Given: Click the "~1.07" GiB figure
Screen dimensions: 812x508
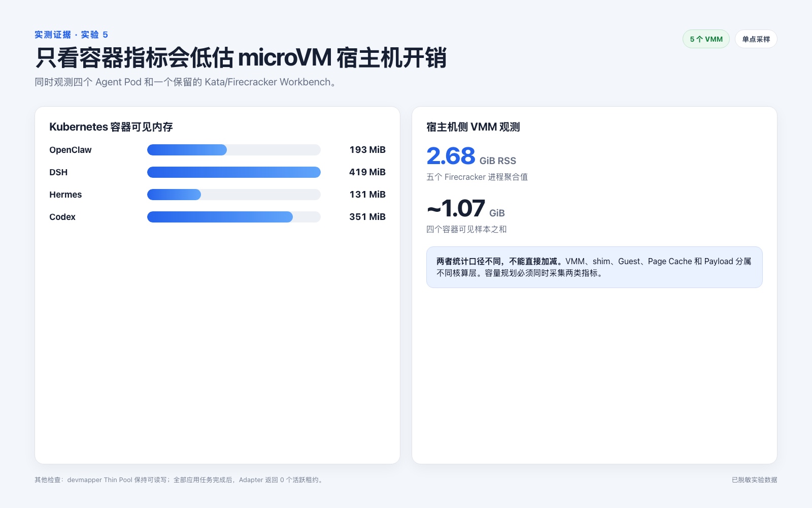Looking at the screenshot, I should coord(456,208).
